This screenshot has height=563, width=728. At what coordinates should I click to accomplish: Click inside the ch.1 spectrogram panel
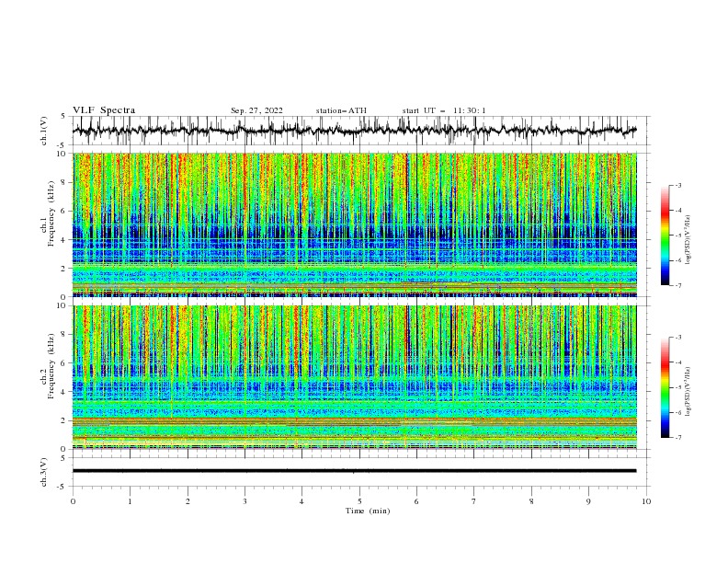[x=355, y=224]
